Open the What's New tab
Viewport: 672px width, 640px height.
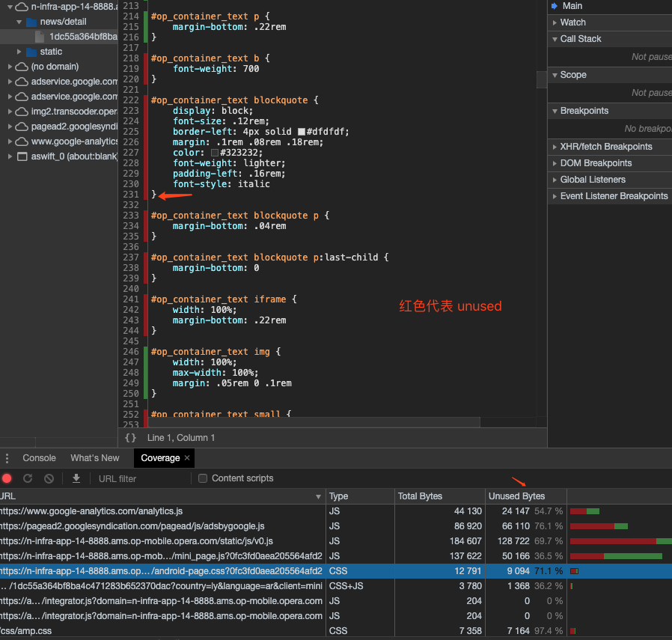[x=94, y=458]
